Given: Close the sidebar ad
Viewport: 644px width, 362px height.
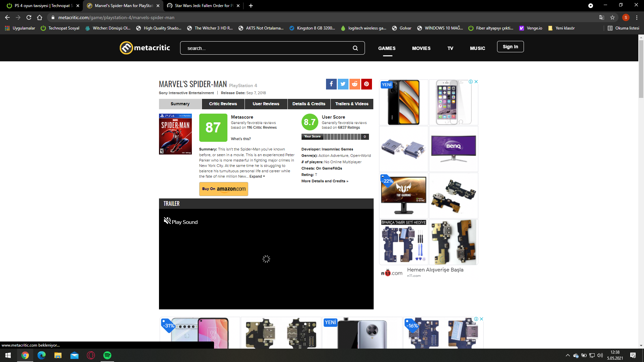Looking at the screenshot, I should (476, 82).
